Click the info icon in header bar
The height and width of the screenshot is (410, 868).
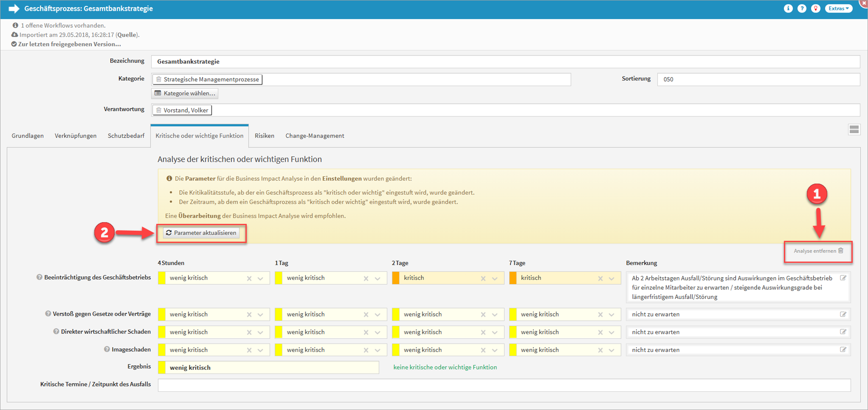click(x=788, y=9)
